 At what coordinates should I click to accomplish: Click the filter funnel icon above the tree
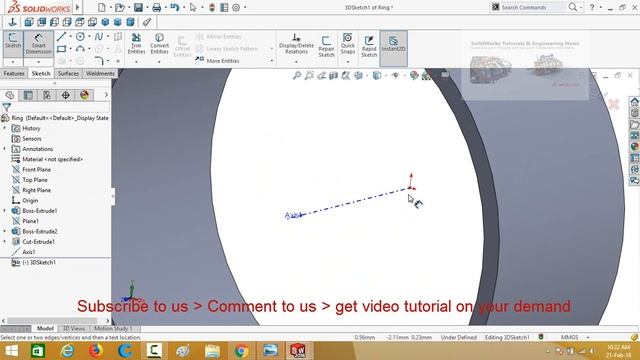(x=7, y=107)
